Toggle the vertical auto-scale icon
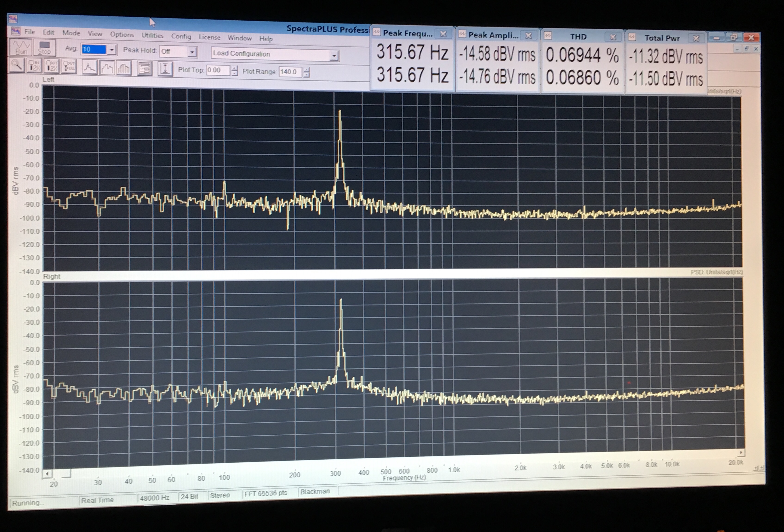 tap(165, 69)
